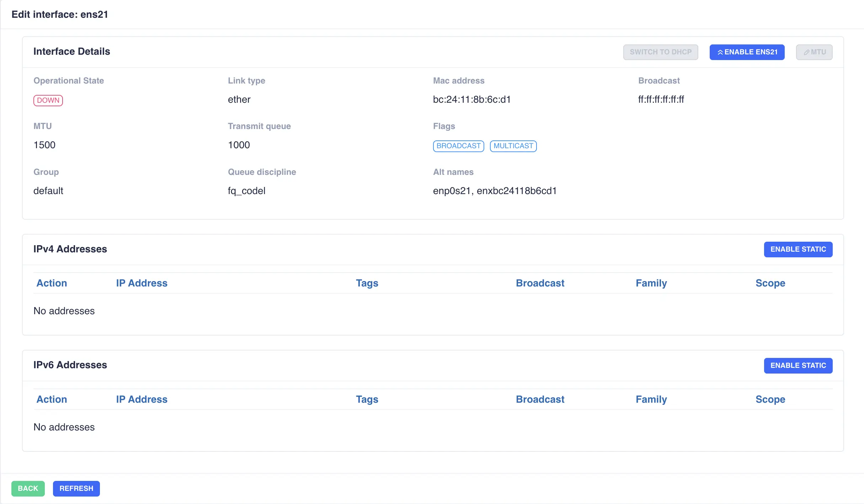The image size is (864, 504).
Task: Click the Operational State label
Action: pos(69,81)
